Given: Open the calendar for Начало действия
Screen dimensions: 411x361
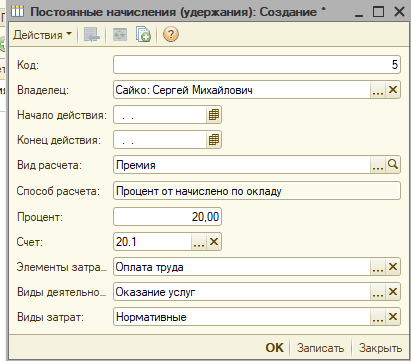Looking at the screenshot, I should (x=214, y=115).
